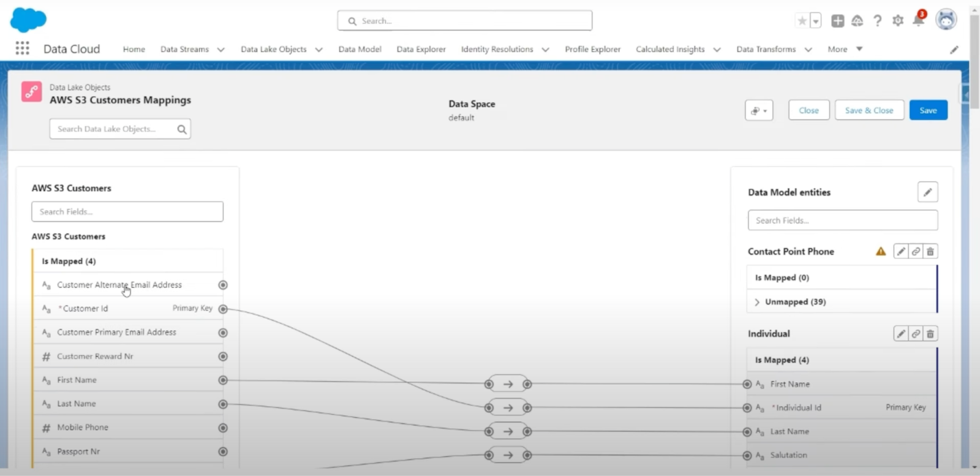
Task: Click the Individual entity link icon
Action: (x=916, y=334)
